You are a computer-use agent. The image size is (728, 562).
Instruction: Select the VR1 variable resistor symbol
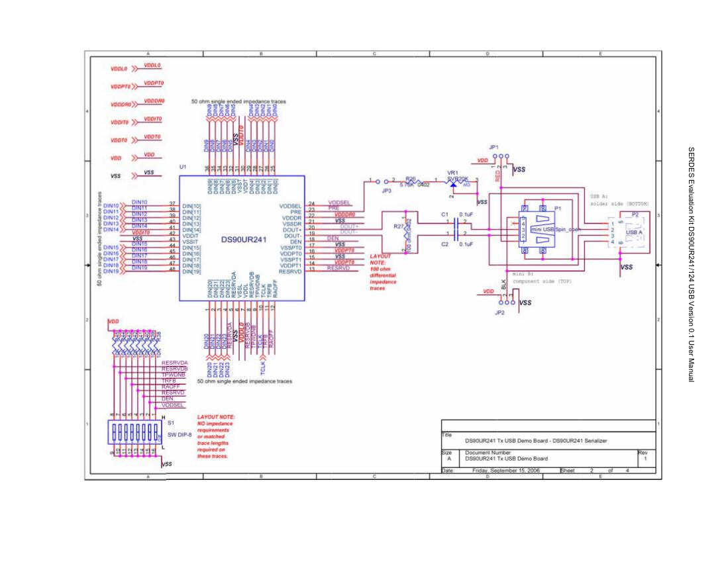(x=452, y=185)
